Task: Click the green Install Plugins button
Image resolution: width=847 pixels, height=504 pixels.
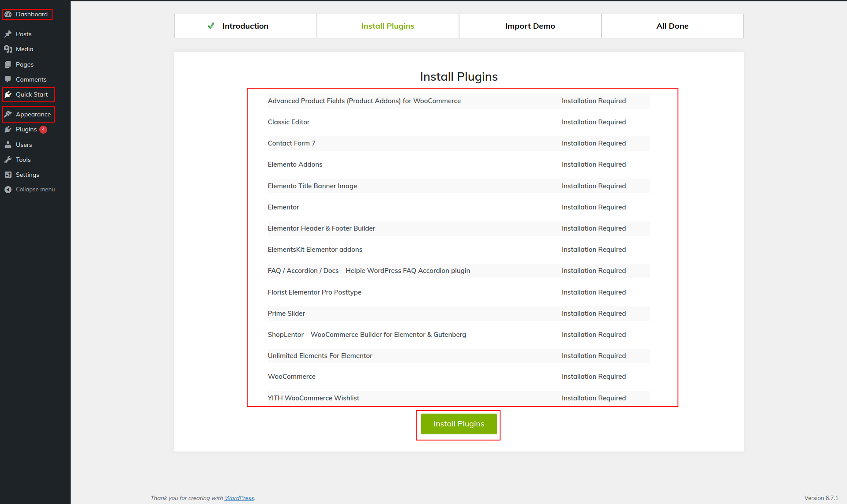Action: click(x=459, y=424)
